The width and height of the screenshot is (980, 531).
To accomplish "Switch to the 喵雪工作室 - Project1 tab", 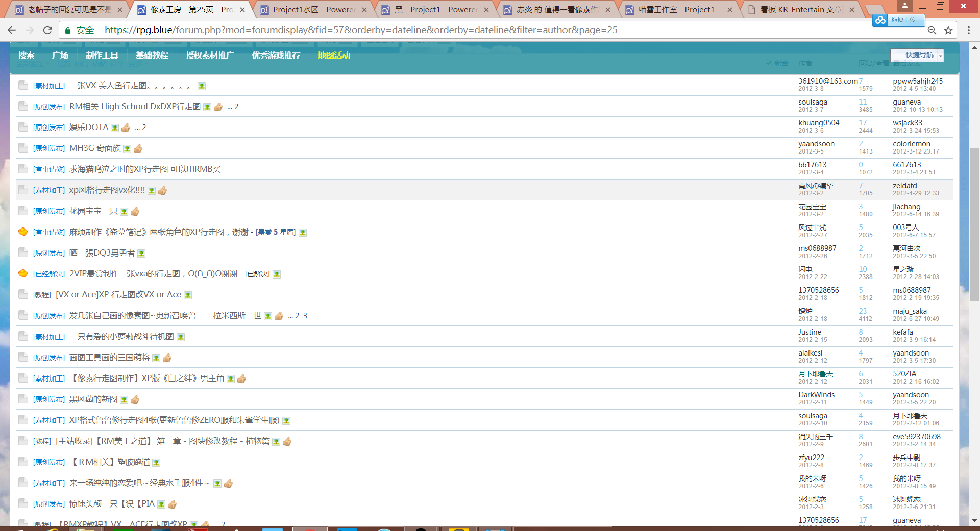I will pyautogui.click(x=679, y=9).
